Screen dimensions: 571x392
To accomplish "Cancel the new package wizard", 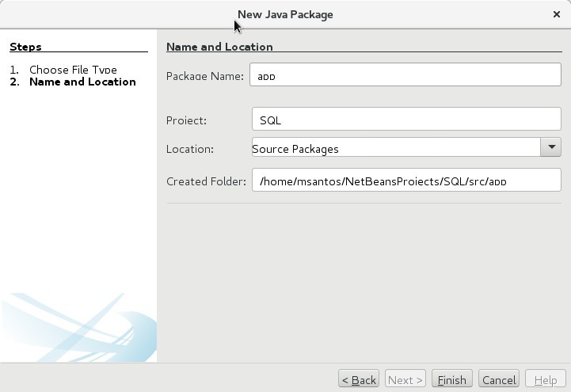I will [x=499, y=379].
